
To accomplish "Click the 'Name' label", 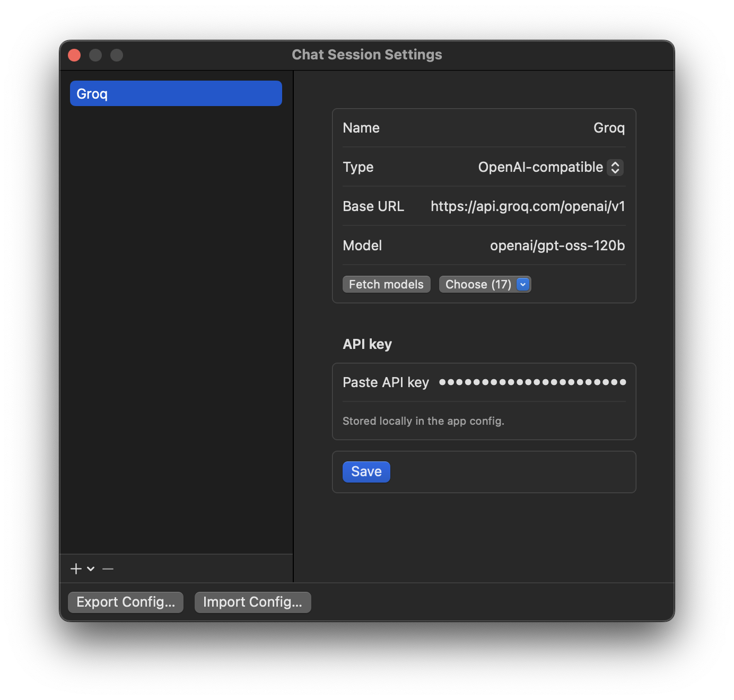I will (361, 128).
